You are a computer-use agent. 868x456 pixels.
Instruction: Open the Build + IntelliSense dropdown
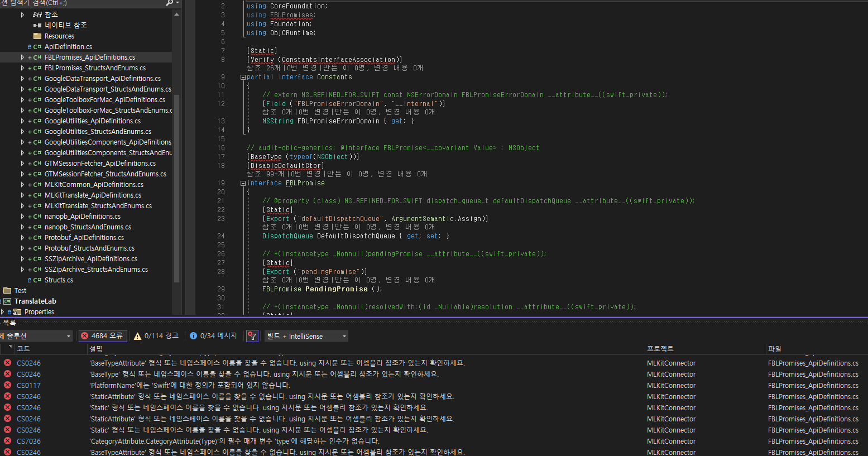(306, 336)
